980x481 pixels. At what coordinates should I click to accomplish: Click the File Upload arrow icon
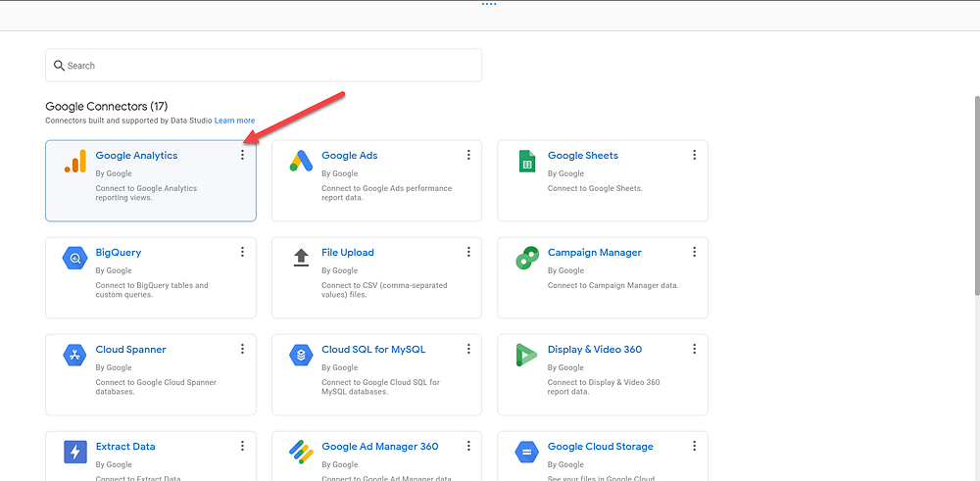click(x=301, y=258)
